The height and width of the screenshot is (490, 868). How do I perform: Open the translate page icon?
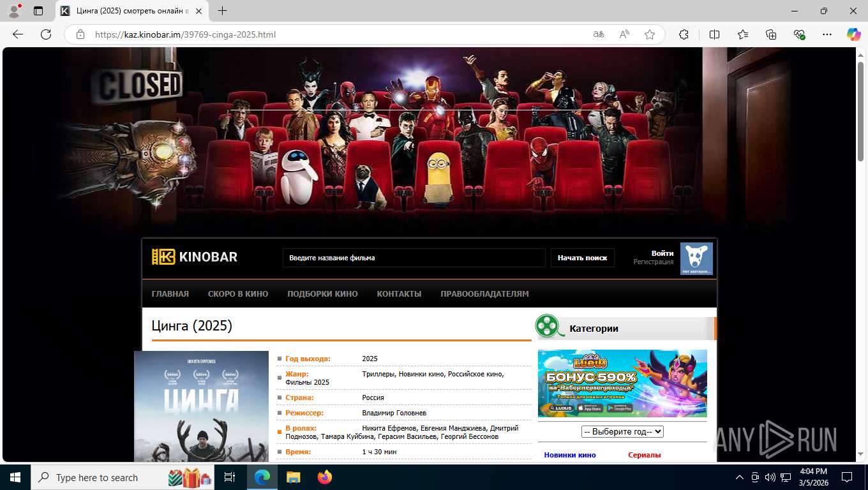[x=599, y=34]
